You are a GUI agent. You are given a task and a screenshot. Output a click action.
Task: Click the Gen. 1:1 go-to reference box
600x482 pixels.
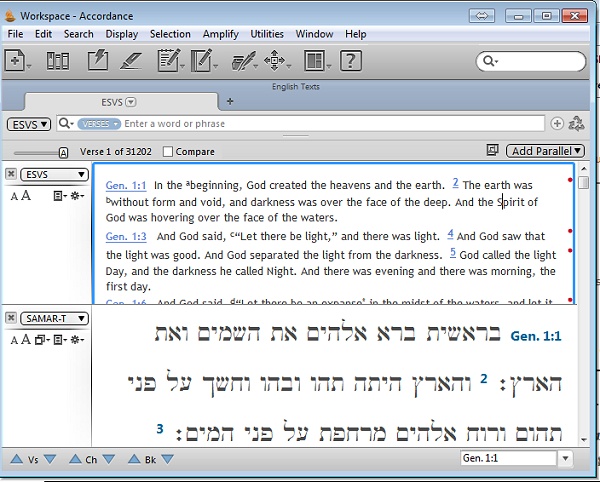(508, 458)
